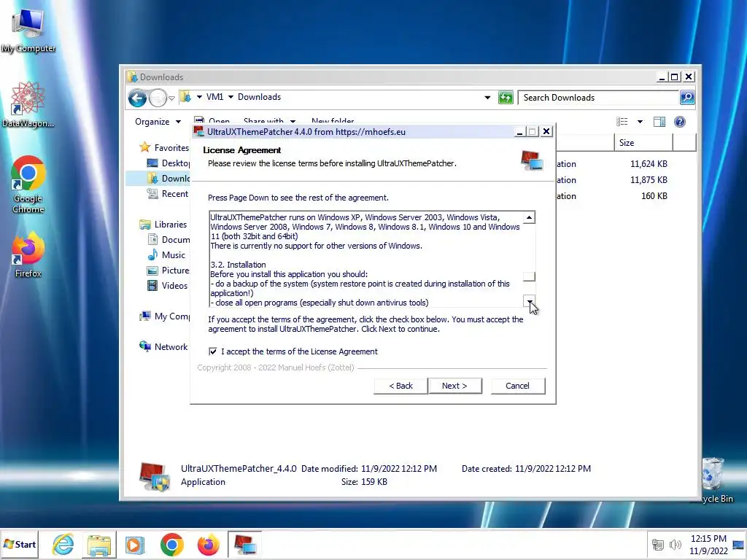
Task: Click the taskbar clock showing 12:15 PM
Action: (x=708, y=544)
